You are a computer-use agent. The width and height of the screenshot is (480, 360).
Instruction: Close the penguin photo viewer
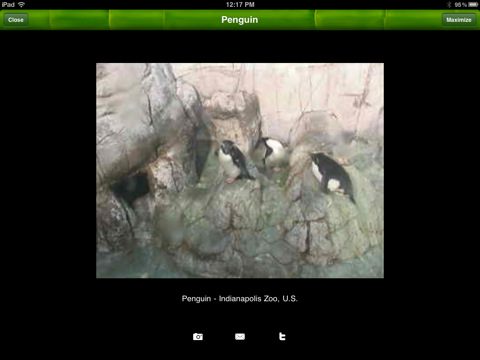(x=16, y=20)
